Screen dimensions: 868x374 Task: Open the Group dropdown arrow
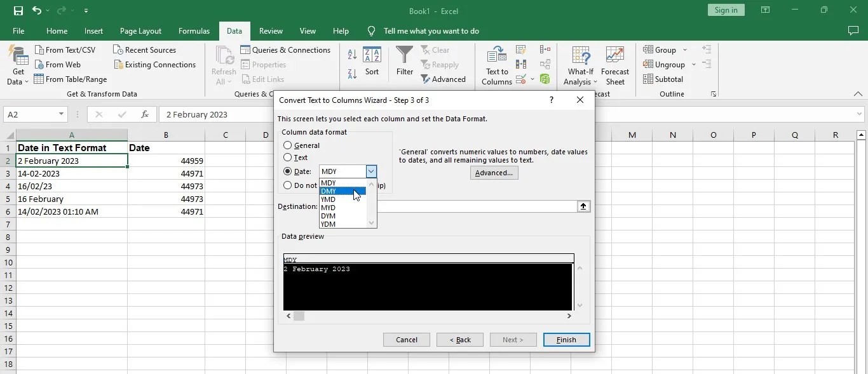point(685,50)
